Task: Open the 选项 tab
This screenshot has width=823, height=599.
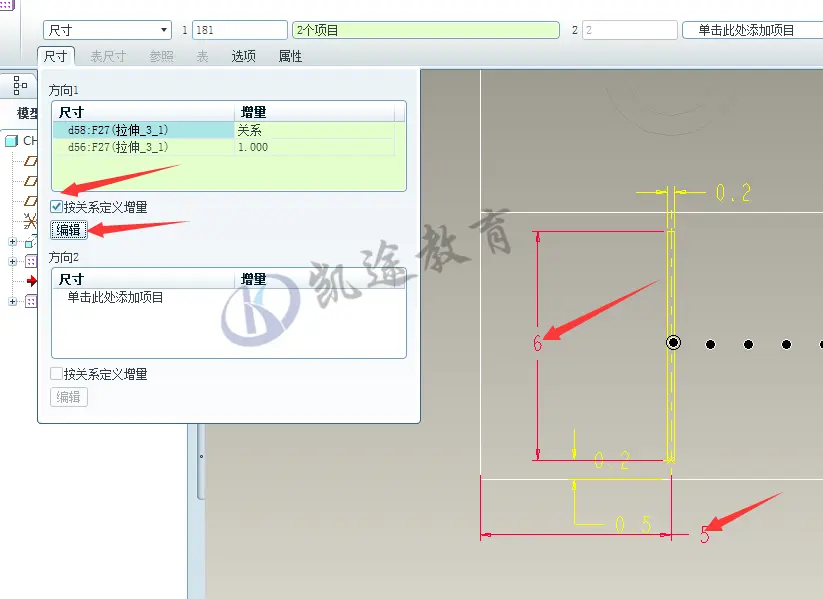Action: [x=244, y=56]
